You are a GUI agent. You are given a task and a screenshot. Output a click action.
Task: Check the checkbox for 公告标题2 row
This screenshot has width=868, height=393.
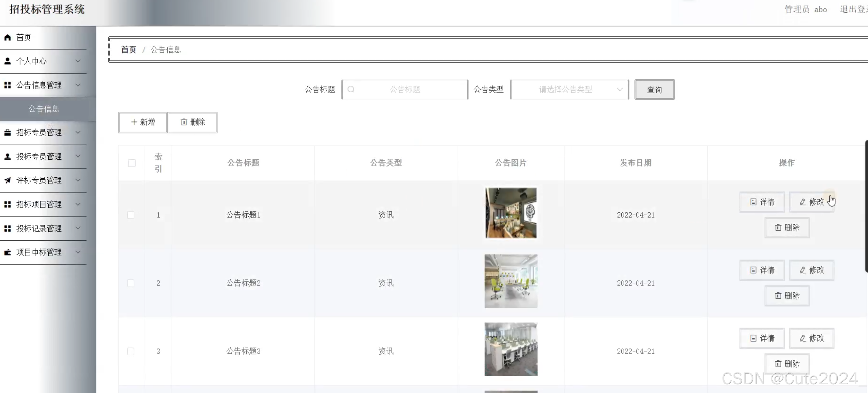click(130, 283)
